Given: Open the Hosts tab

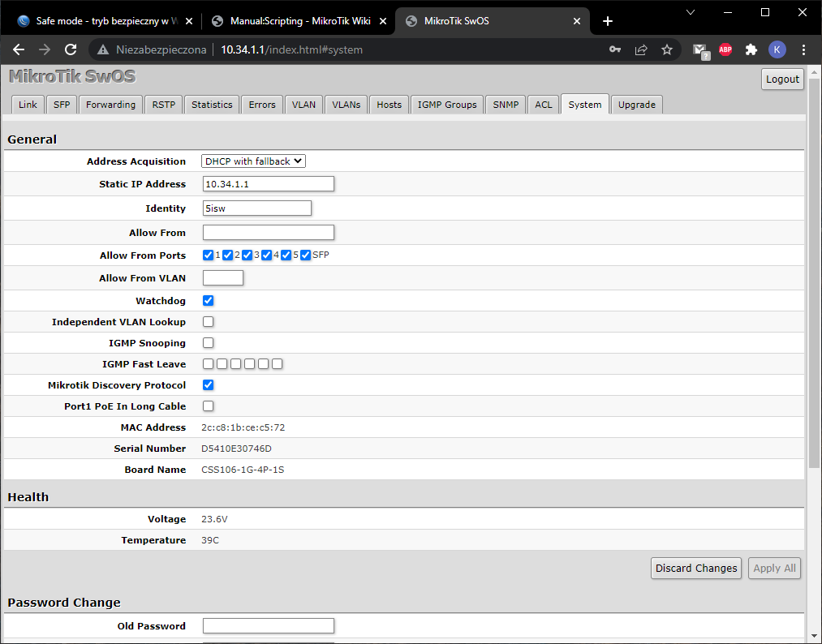Looking at the screenshot, I should coord(389,105).
